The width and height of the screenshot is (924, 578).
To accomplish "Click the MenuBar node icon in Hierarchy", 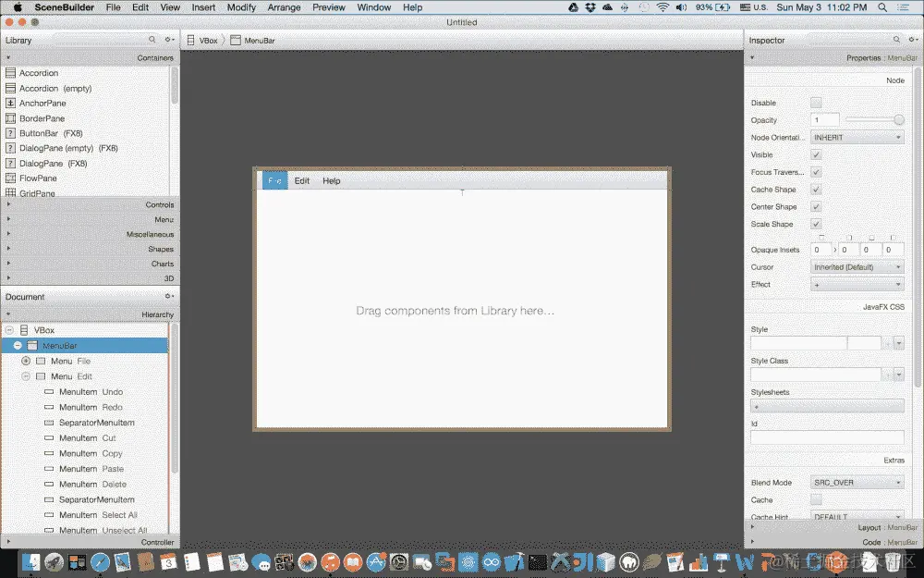I will coord(32,346).
